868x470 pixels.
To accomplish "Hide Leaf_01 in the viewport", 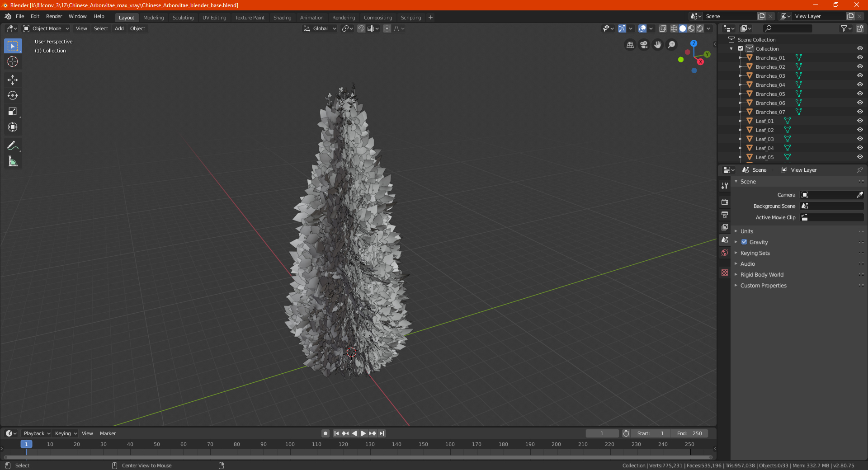I will (860, 121).
